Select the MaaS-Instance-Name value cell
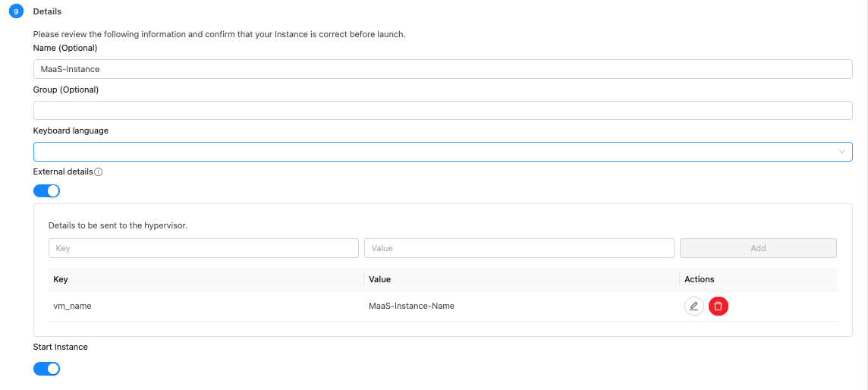 click(521, 306)
